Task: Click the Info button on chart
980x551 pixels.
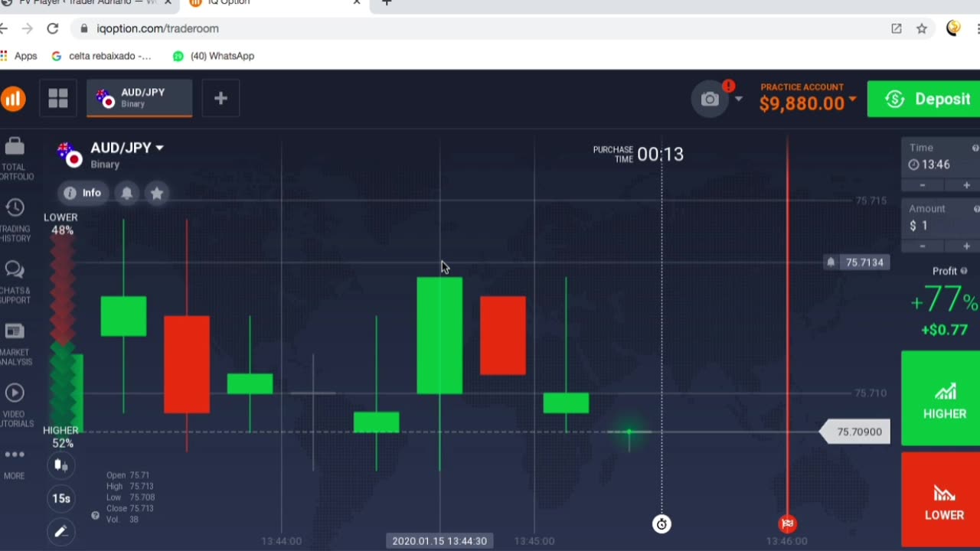Action: click(83, 193)
